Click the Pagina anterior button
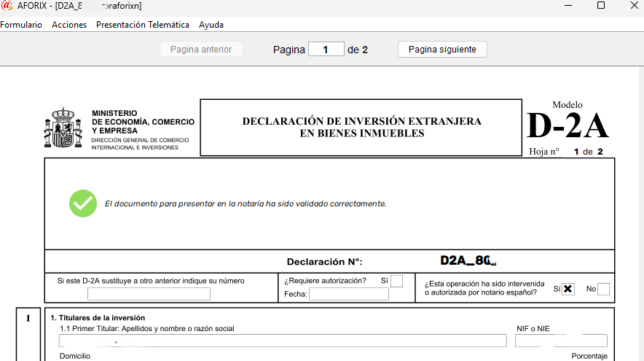Screen dimensions: 644x361 pos(201,50)
